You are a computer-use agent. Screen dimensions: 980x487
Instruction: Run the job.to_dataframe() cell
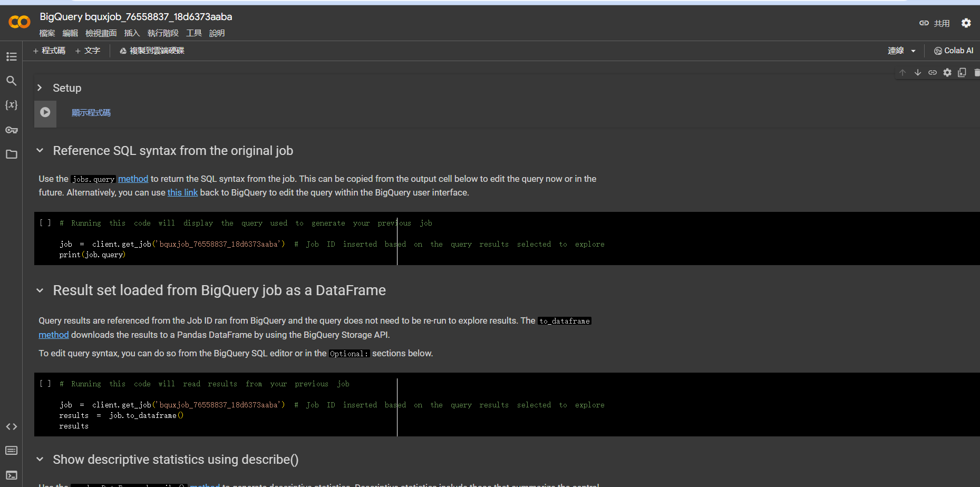pyautogui.click(x=45, y=384)
